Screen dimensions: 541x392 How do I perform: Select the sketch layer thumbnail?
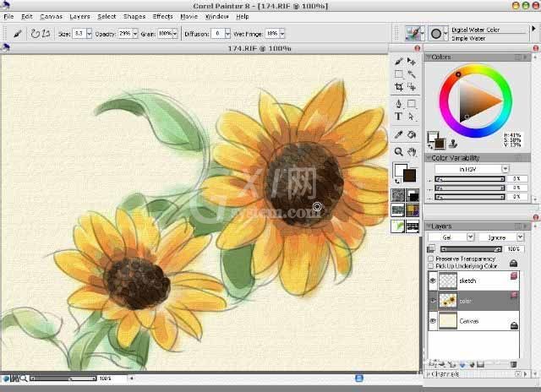point(447,280)
